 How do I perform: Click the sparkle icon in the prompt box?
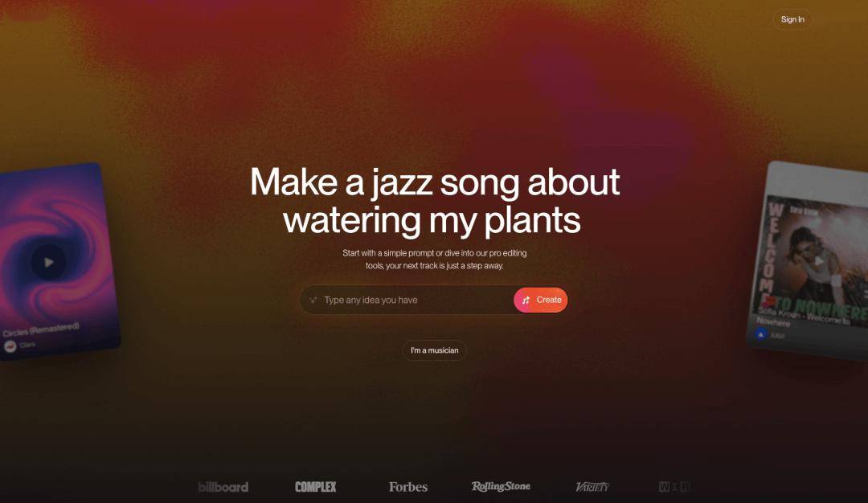point(313,300)
